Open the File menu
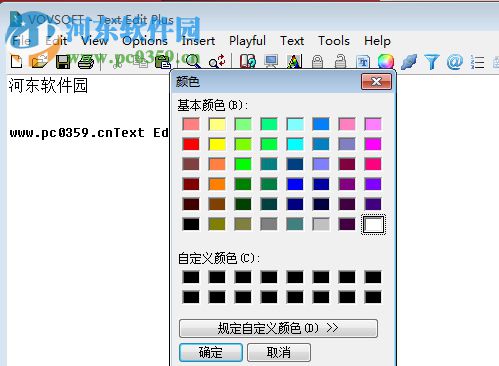The image size is (499, 366). [21, 41]
